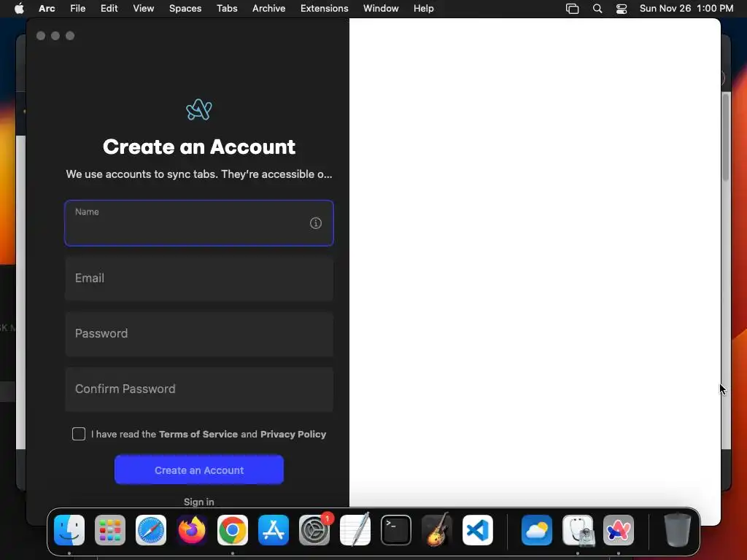Open Terminal from the dock
Viewport: 747px width, 560px height.
pyautogui.click(x=396, y=529)
